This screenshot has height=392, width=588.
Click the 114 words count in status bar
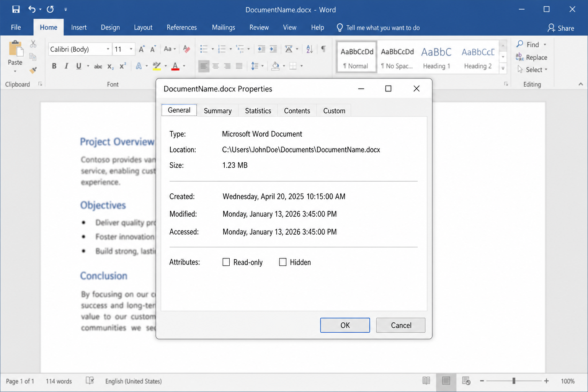[59, 381]
